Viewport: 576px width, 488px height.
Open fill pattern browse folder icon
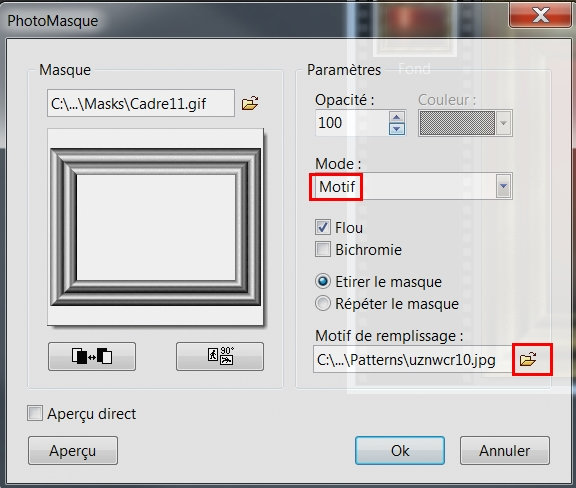pos(528,359)
